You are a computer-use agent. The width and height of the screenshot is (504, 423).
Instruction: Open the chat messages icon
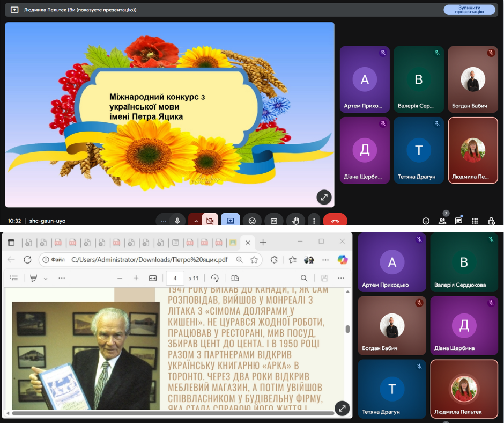tap(458, 221)
